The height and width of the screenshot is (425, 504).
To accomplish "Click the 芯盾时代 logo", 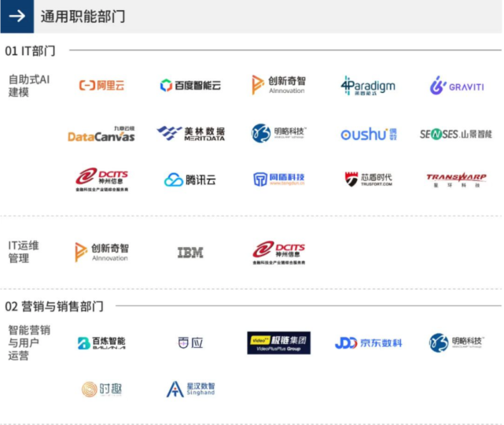I will [x=368, y=179].
